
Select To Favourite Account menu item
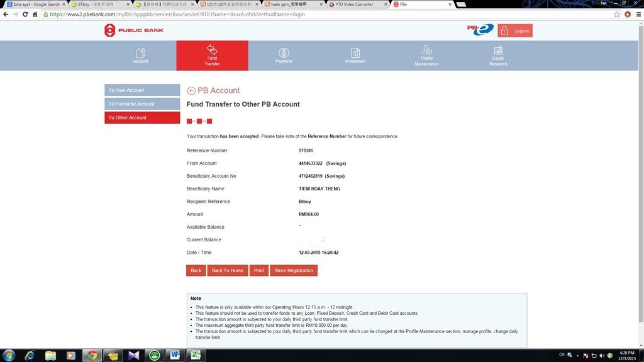(142, 104)
